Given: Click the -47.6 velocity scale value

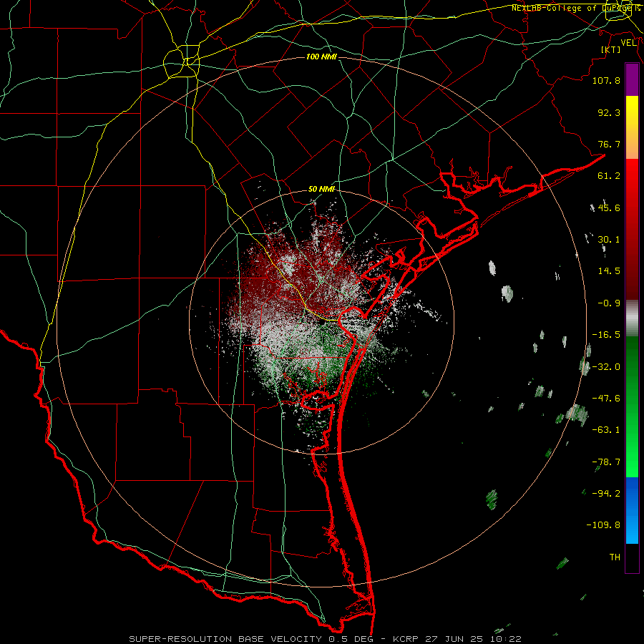Looking at the screenshot, I should (x=606, y=399).
